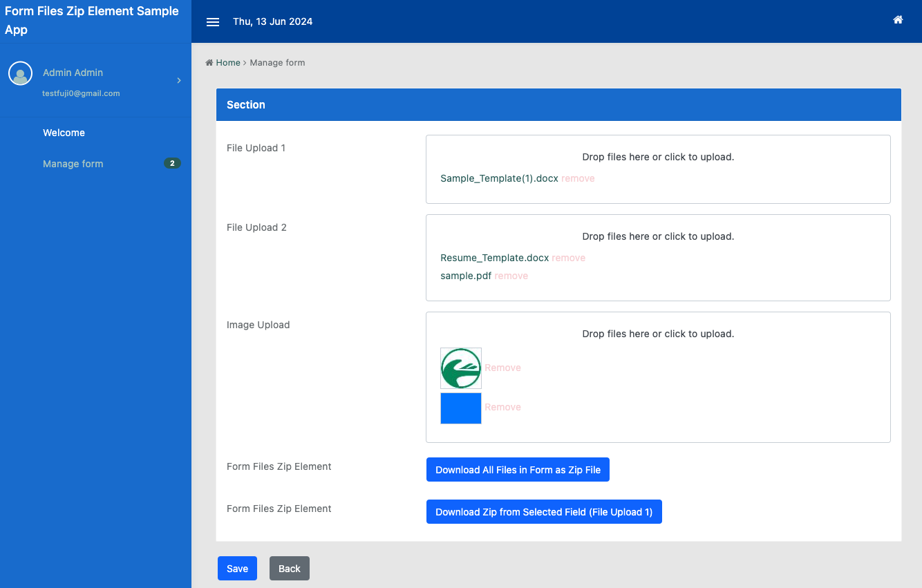Click the home icon in top bar
The image size is (922, 588).
pos(898,20)
